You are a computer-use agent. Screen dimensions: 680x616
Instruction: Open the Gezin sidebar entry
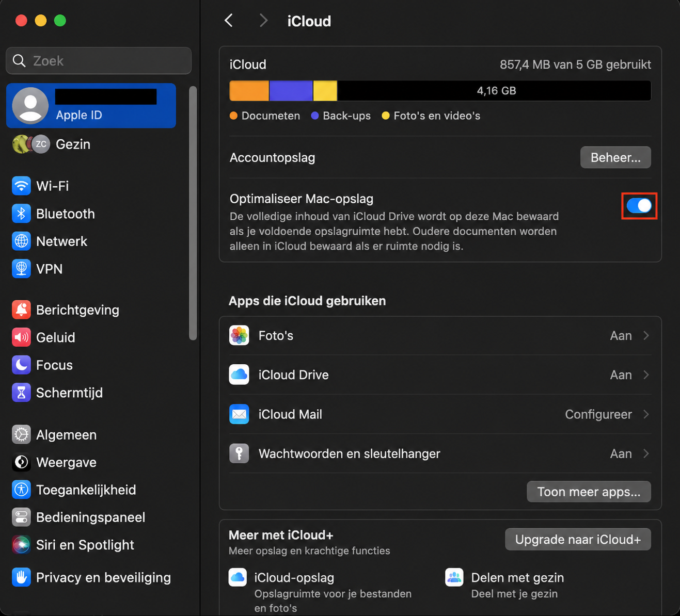(x=91, y=144)
